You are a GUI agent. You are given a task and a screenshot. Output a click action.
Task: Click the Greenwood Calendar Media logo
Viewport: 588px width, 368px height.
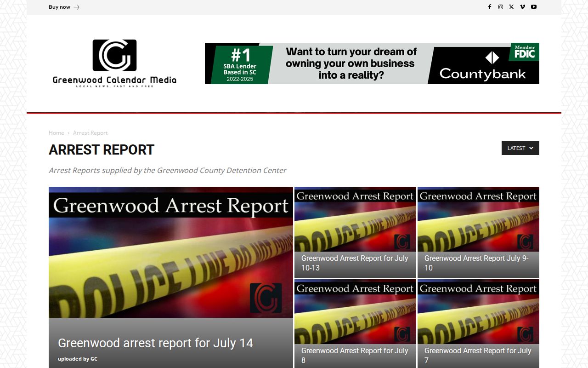click(x=114, y=63)
